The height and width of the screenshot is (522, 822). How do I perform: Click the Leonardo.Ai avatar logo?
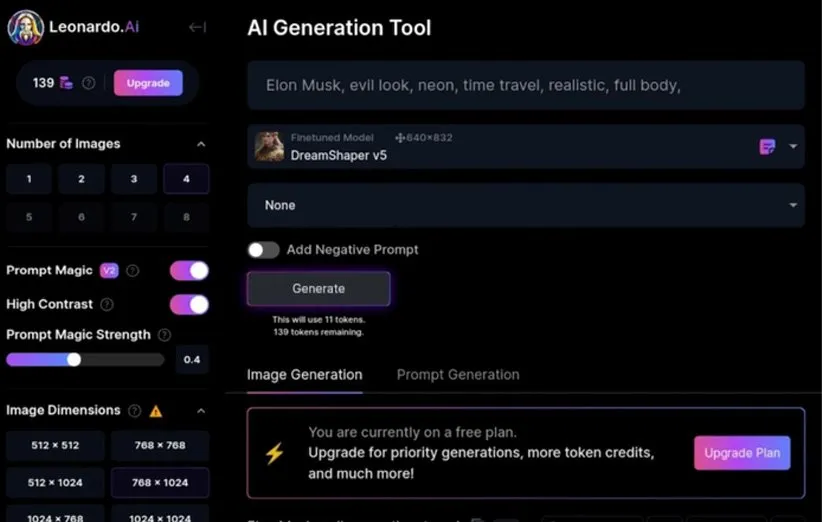click(x=25, y=28)
